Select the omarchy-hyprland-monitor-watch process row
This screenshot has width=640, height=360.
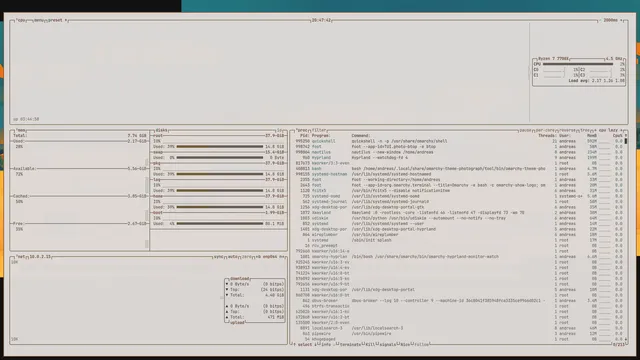pos(459,257)
